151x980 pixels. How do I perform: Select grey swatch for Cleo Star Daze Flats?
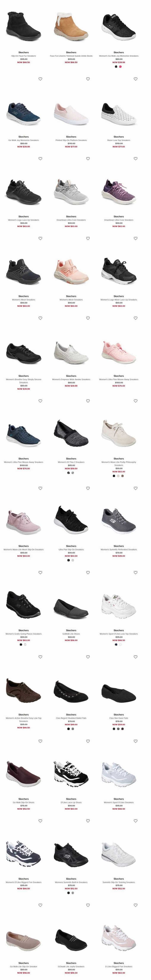(x=118, y=729)
